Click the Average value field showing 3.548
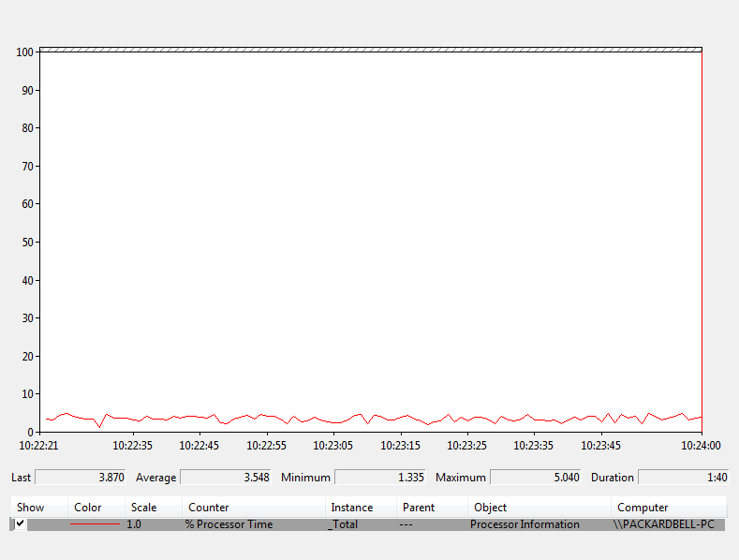 tap(225, 478)
